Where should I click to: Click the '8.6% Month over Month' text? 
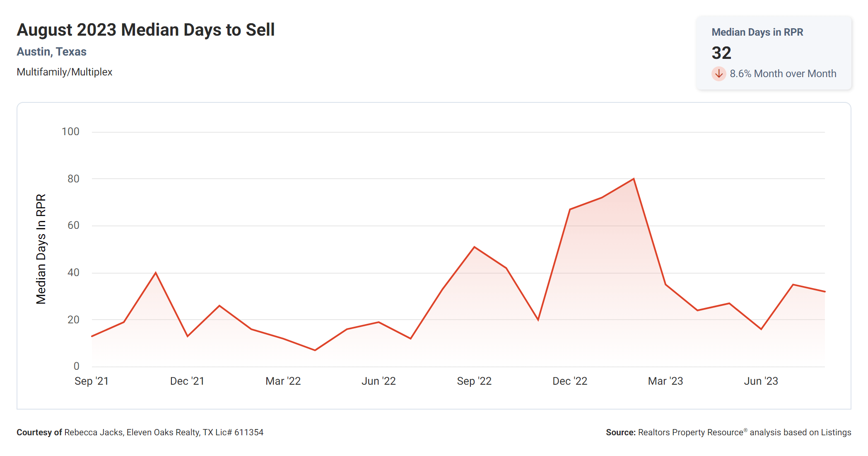point(783,74)
